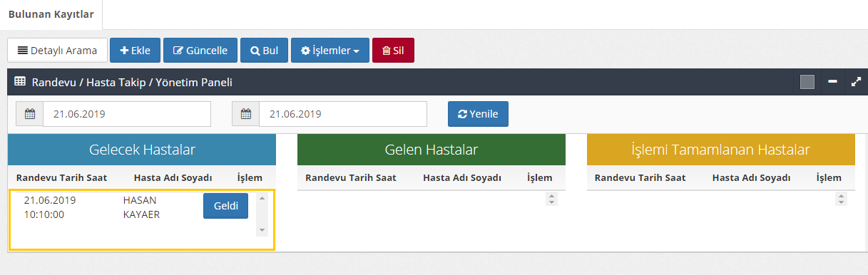Switch to the Bulunan Kayıtlar tab

(x=51, y=14)
